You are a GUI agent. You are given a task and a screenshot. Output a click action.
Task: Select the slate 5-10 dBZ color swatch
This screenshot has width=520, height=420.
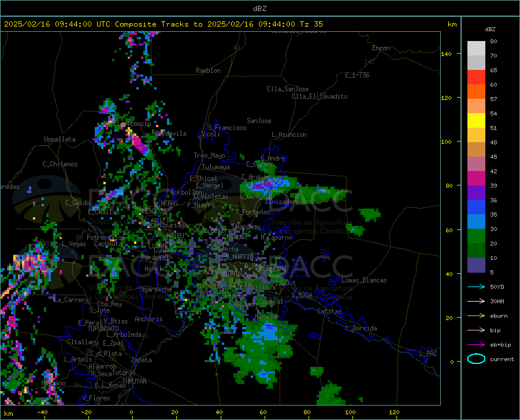[x=476, y=265]
